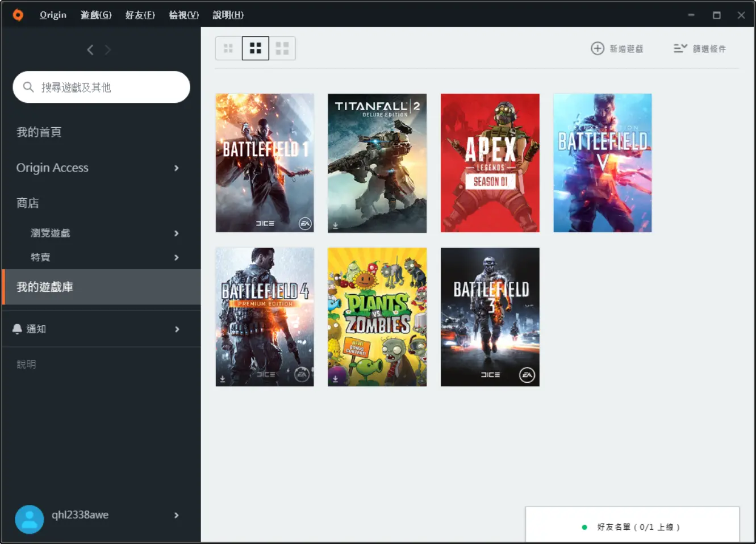
Task: Open the 檢視(V) menu
Action: tap(184, 15)
